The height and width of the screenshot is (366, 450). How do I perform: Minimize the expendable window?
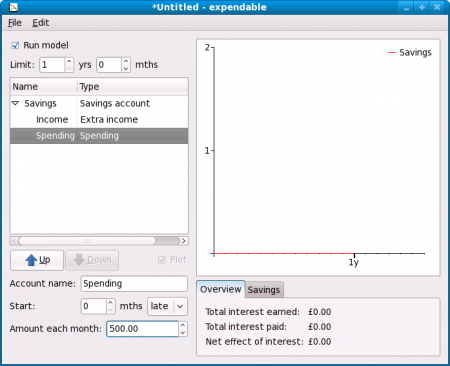[x=406, y=7]
